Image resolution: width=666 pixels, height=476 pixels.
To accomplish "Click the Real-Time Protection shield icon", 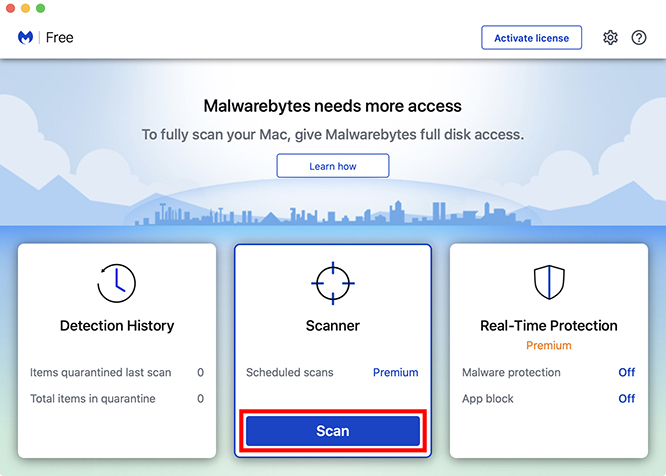I will click(549, 282).
